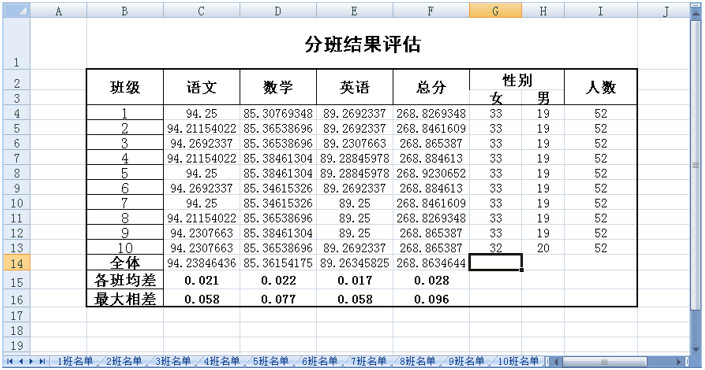Open the 7班名单 sheet tab
The height and width of the screenshot is (370, 705).
click(x=368, y=361)
